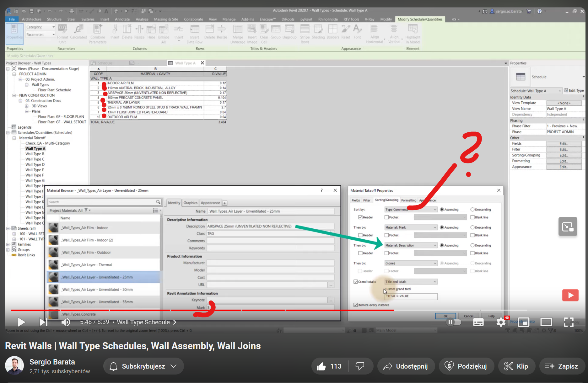Click Format Unit ribbon icon
The image size is (588, 383).
pos(62,34)
